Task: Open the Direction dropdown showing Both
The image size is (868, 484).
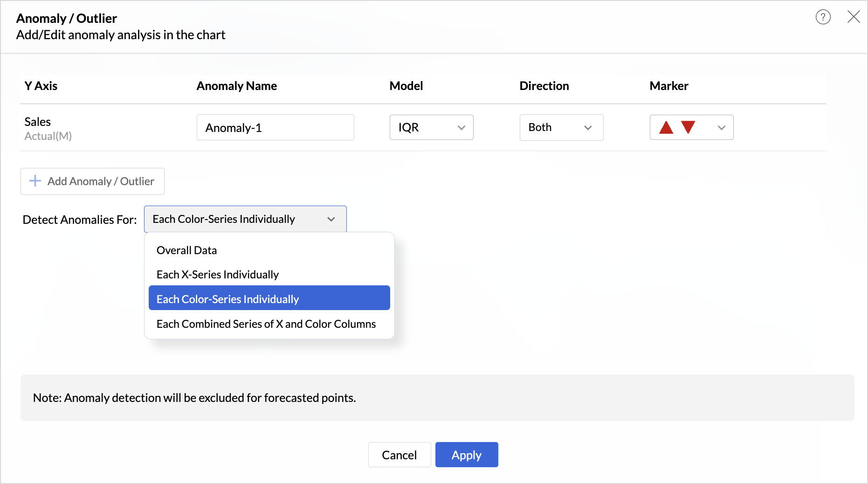Action: pyautogui.click(x=561, y=127)
